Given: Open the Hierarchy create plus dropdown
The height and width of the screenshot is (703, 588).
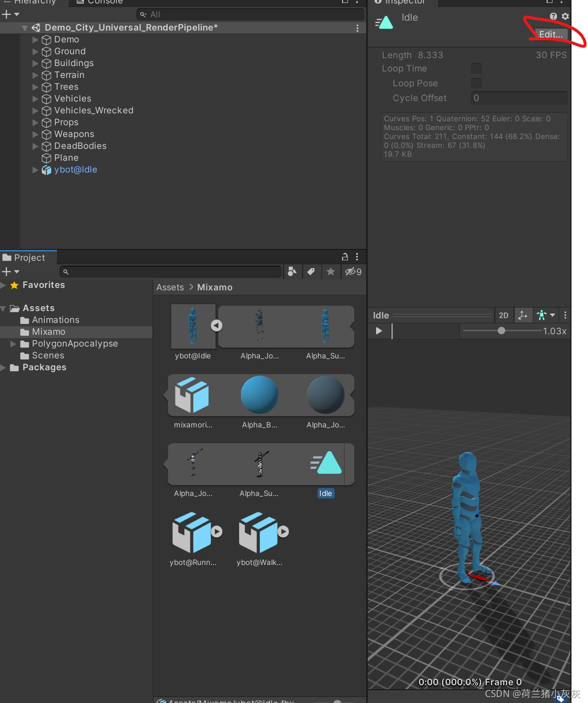Looking at the screenshot, I should [10, 14].
